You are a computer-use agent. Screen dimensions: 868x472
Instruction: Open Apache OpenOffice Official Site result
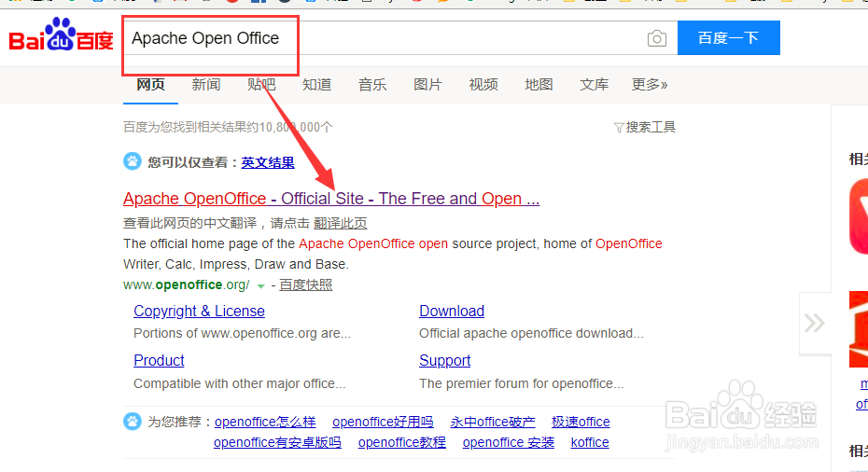click(331, 199)
